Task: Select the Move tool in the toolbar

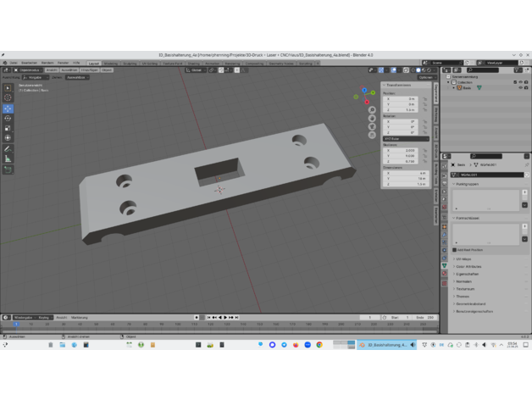Action: coord(8,108)
